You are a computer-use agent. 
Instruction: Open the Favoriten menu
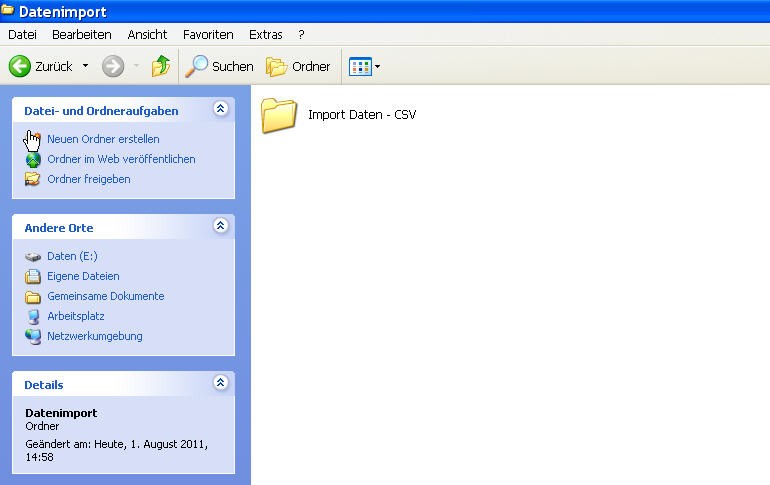(208, 34)
